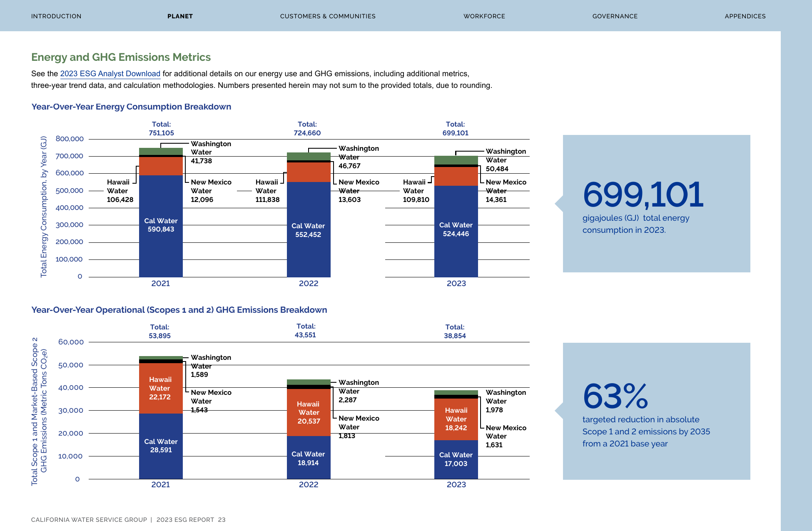The height and width of the screenshot is (531, 812).
Task: Click the 63% callout figure
Action: pos(615,396)
